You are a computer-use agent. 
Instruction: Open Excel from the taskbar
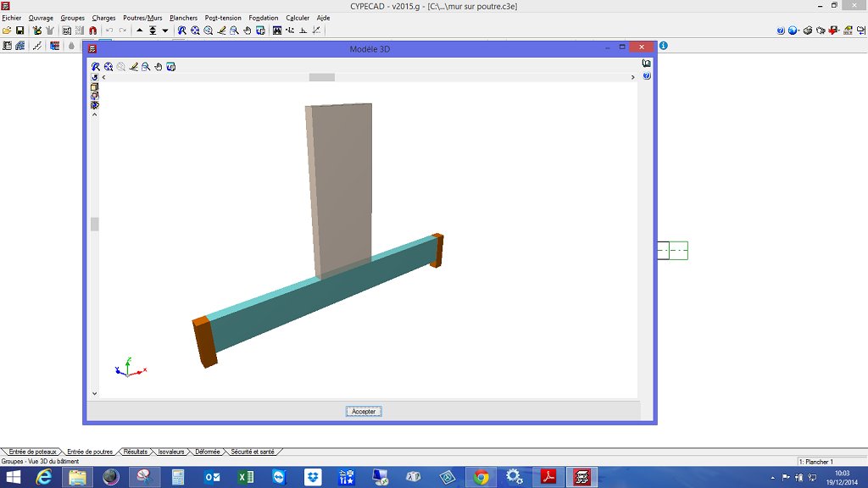[x=247, y=477]
